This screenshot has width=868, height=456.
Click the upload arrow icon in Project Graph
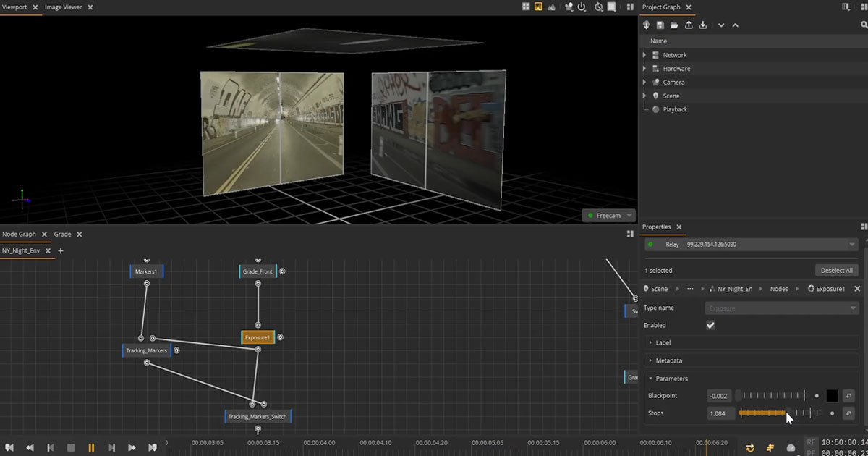coord(689,25)
